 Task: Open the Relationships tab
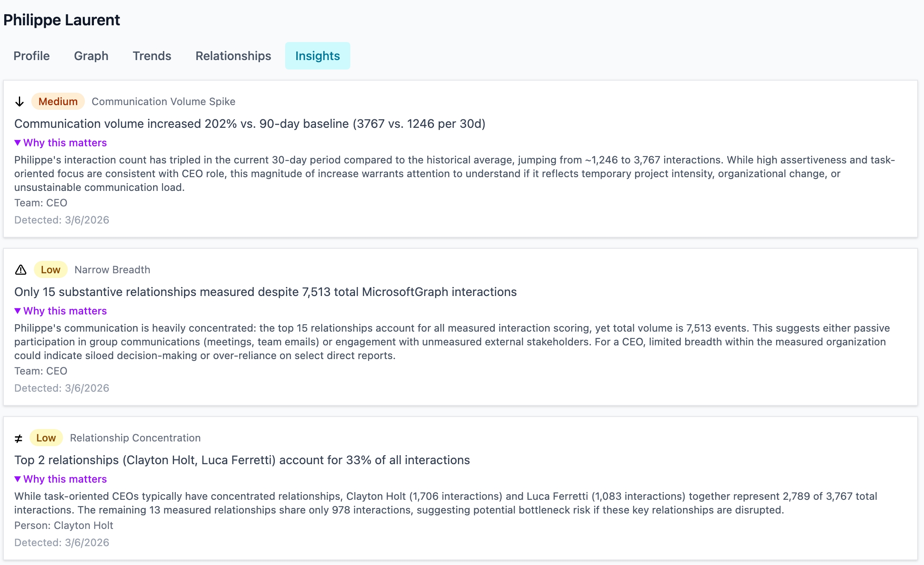click(x=233, y=56)
